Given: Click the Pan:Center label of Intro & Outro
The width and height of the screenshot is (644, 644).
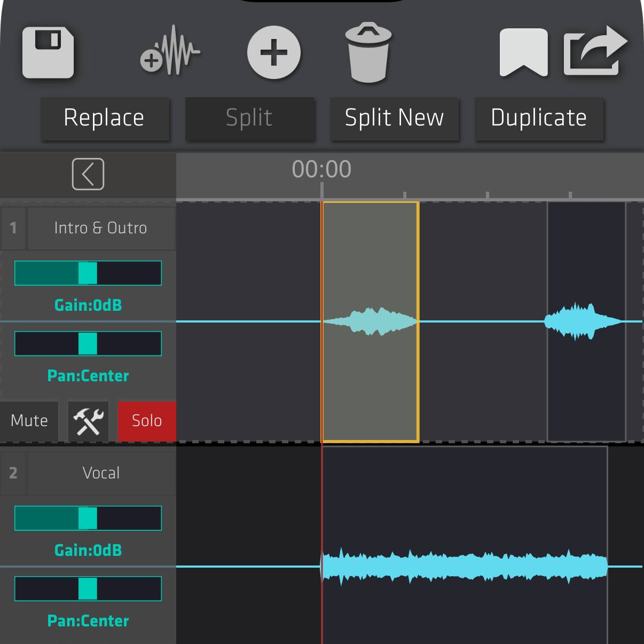Looking at the screenshot, I should [88, 376].
